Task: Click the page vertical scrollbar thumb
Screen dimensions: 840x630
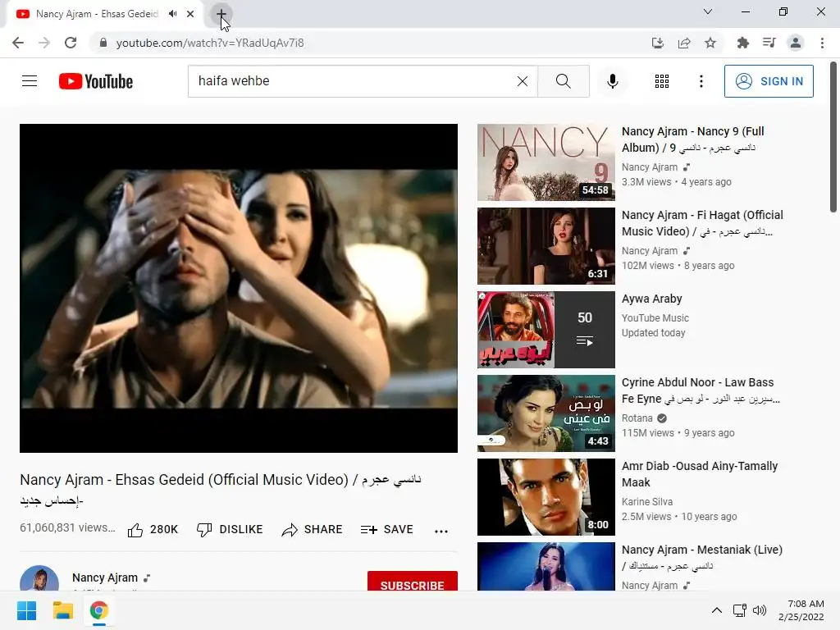Action: point(833,137)
